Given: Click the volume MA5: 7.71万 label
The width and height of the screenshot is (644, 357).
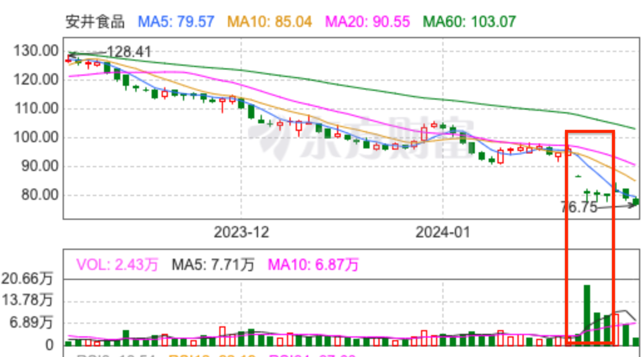Looking at the screenshot, I should click(x=213, y=264).
